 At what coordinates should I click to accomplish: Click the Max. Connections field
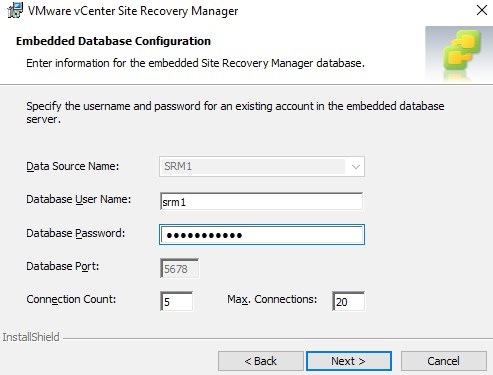click(x=348, y=301)
